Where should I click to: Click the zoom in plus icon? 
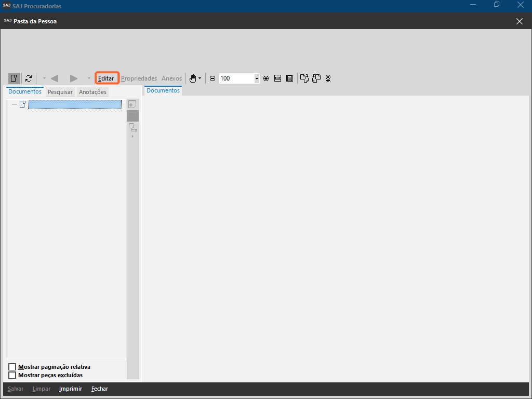coord(266,78)
